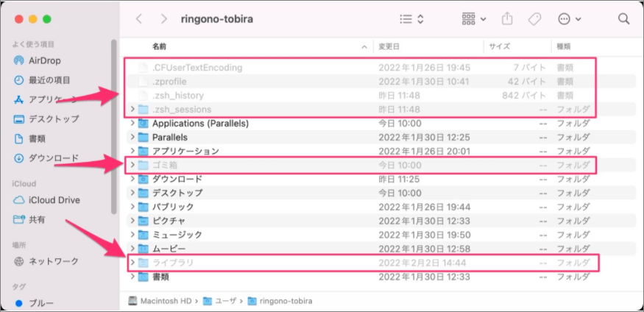Expand Applications (Parallels) folder

coord(132,123)
